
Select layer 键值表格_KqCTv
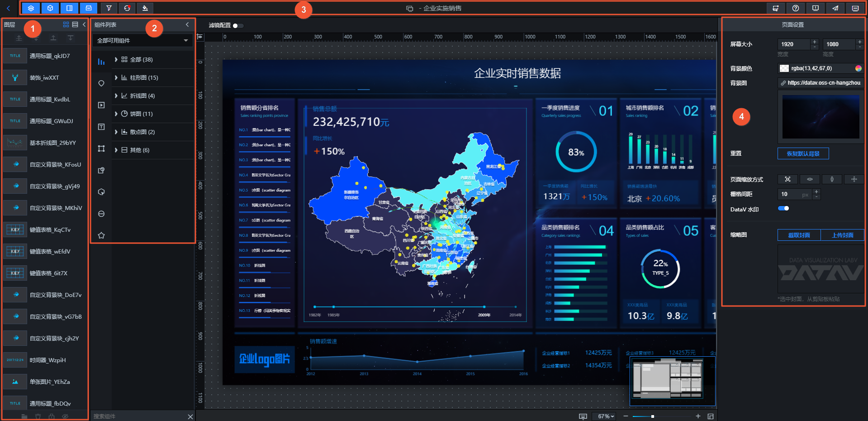[44, 230]
